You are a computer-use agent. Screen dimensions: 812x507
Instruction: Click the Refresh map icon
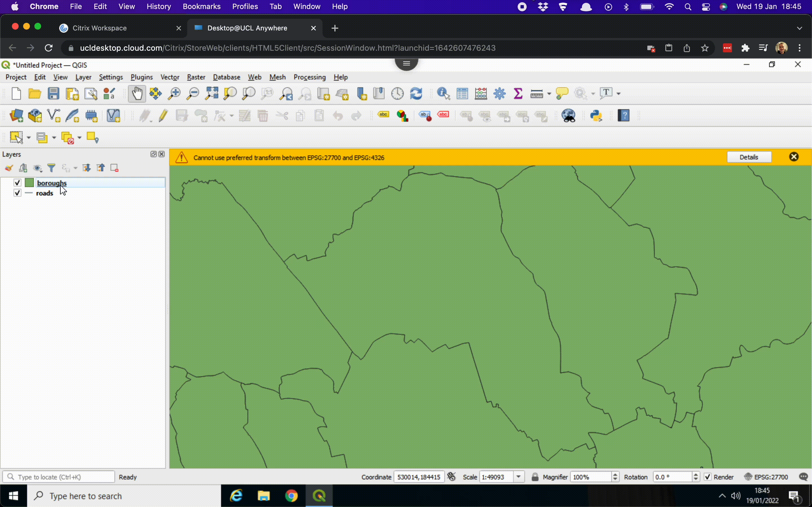tap(416, 94)
